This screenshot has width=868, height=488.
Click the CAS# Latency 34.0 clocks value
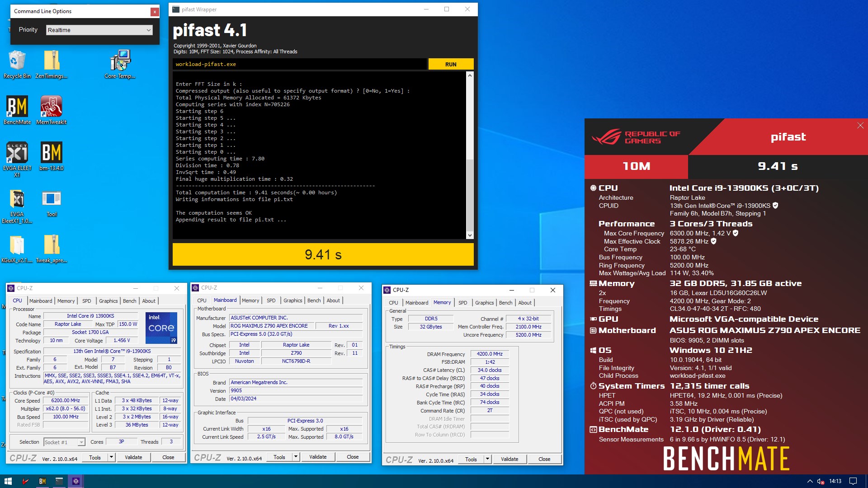click(x=490, y=370)
